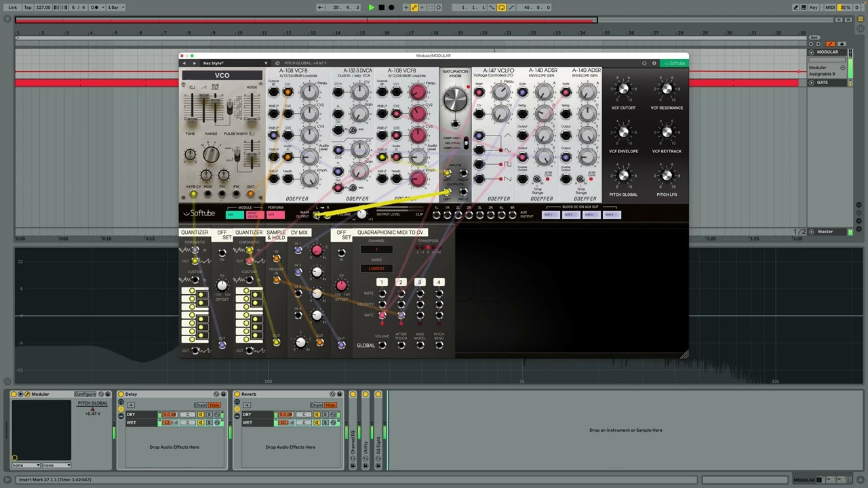Click the VCF RESONANCE performance knob
Viewport: 868px width, 488px height.
pos(667,90)
